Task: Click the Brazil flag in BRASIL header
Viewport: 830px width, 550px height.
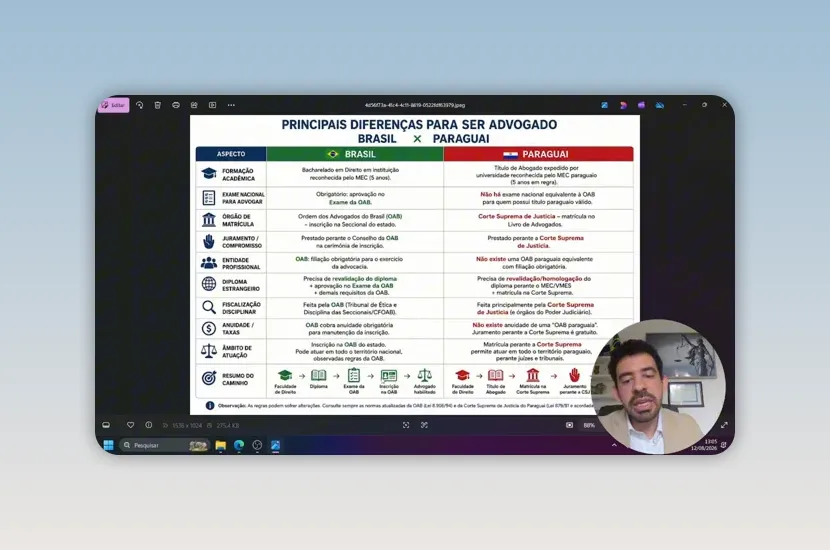Action: (x=333, y=154)
